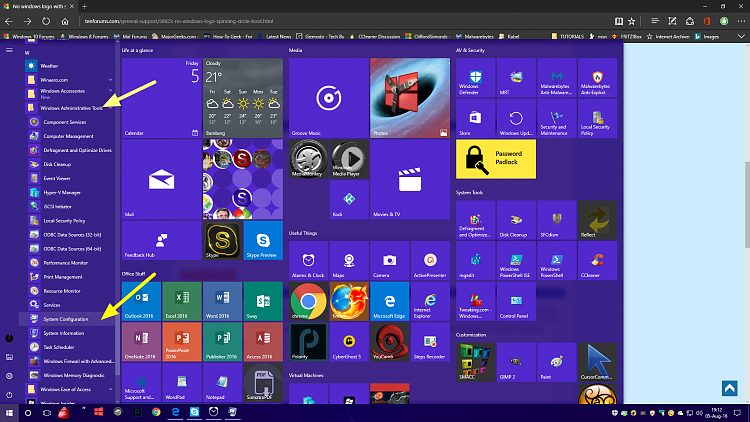Add page to favorites with star icon
Image resolution: width=750 pixels, height=422 pixels.
(x=631, y=21)
